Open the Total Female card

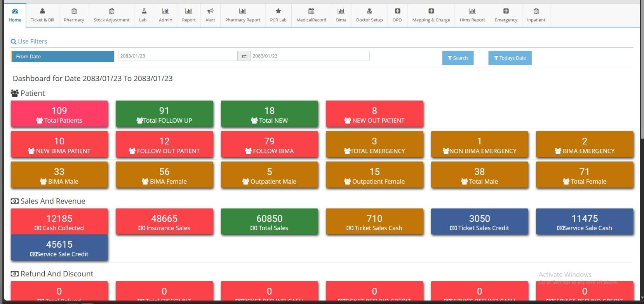pos(585,175)
